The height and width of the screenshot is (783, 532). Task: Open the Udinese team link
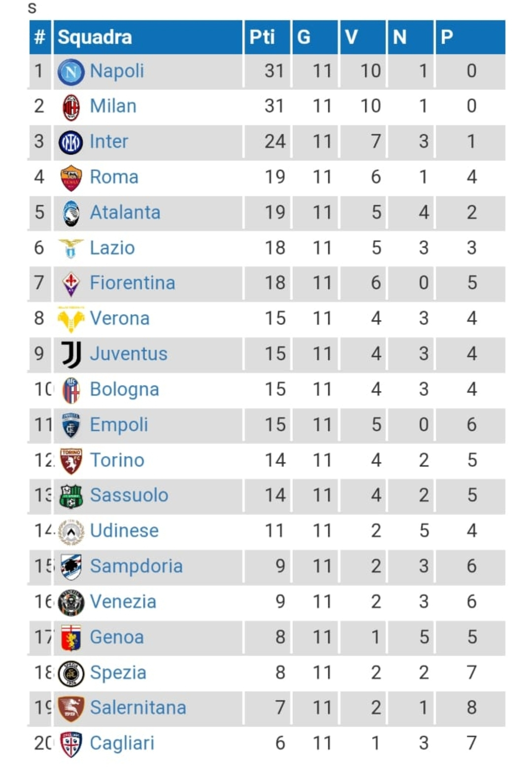click(x=124, y=531)
